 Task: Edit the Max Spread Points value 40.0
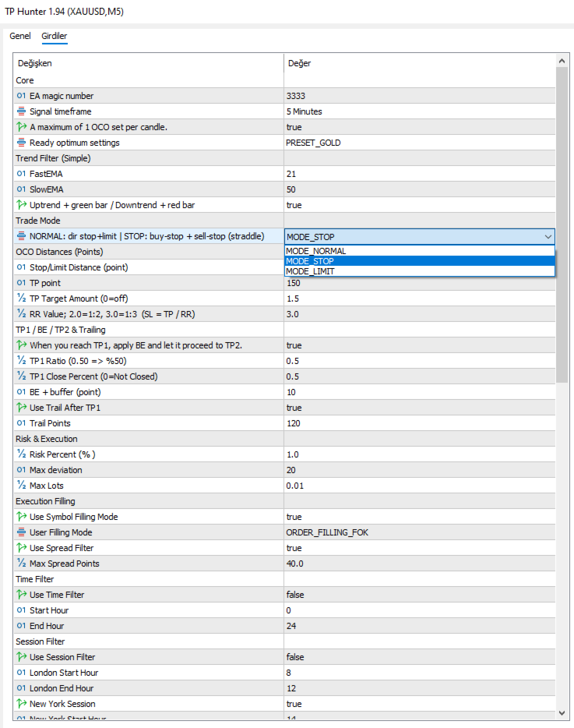click(295, 564)
